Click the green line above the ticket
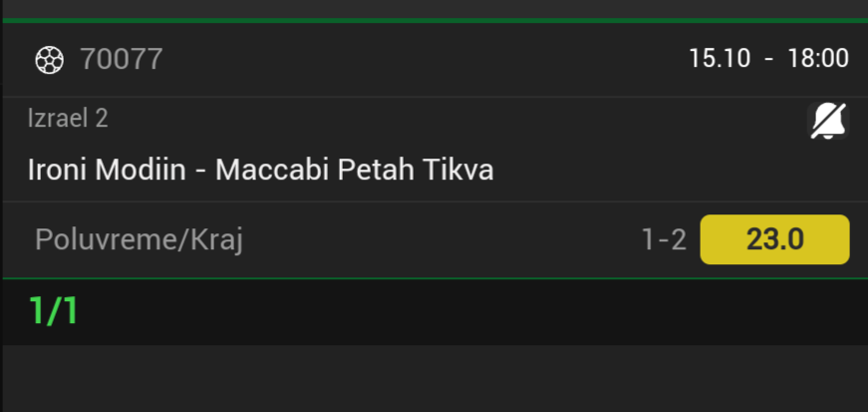The width and height of the screenshot is (868, 412). tap(434, 19)
